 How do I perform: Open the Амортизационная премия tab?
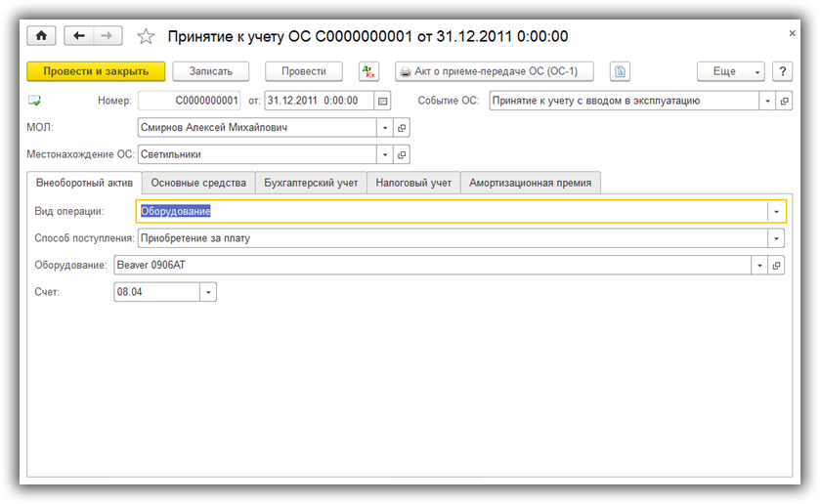click(530, 183)
